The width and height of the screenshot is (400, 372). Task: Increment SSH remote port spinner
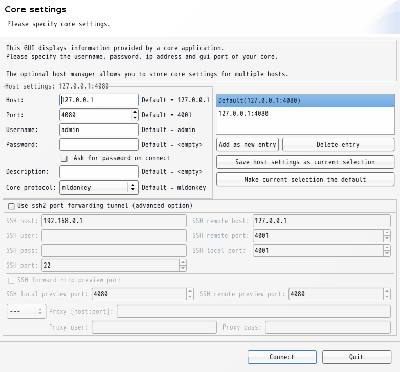387,233
